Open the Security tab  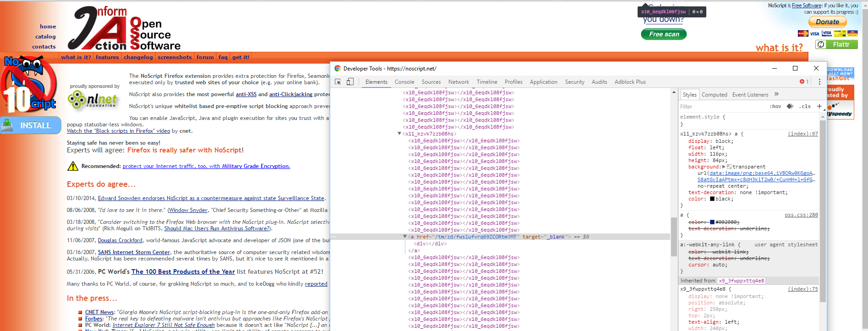pyautogui.click(x=575, y=82)
